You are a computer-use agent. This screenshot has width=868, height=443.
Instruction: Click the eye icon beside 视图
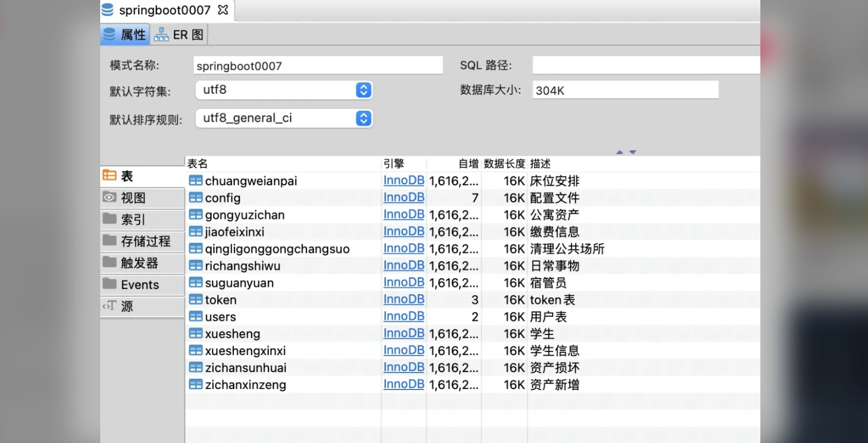coord(110,197)
